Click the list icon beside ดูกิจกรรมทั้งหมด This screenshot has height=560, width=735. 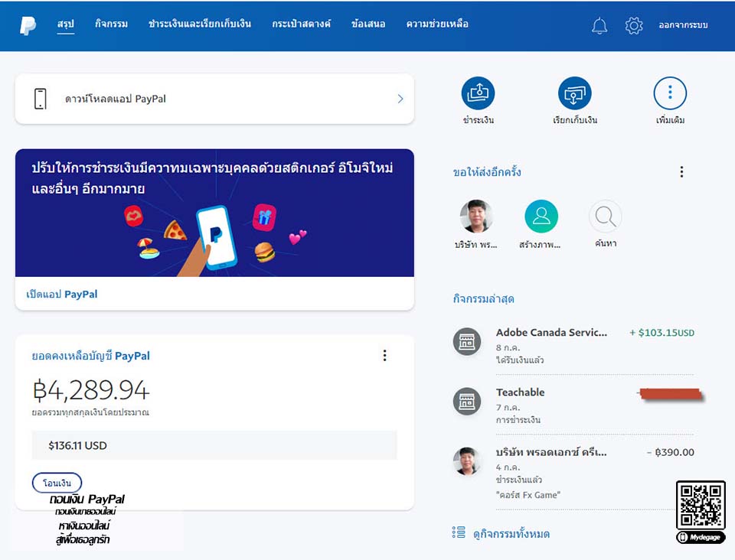[x=459, y=532]
